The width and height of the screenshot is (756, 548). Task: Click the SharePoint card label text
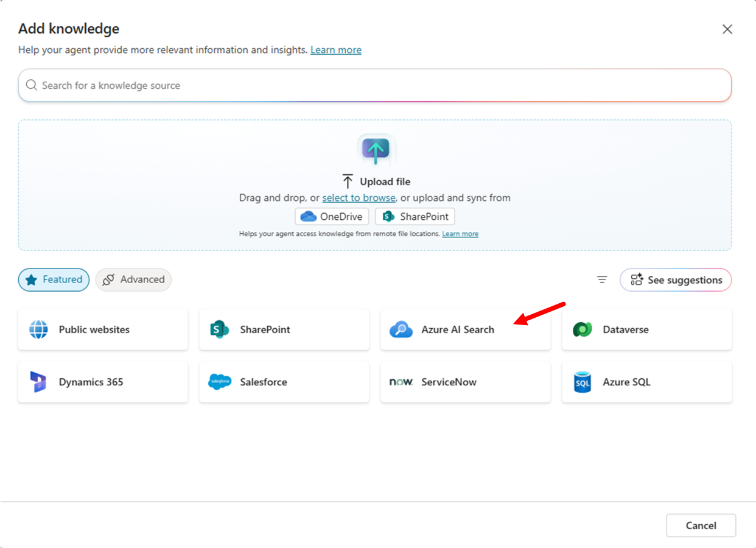coord(265,329)
